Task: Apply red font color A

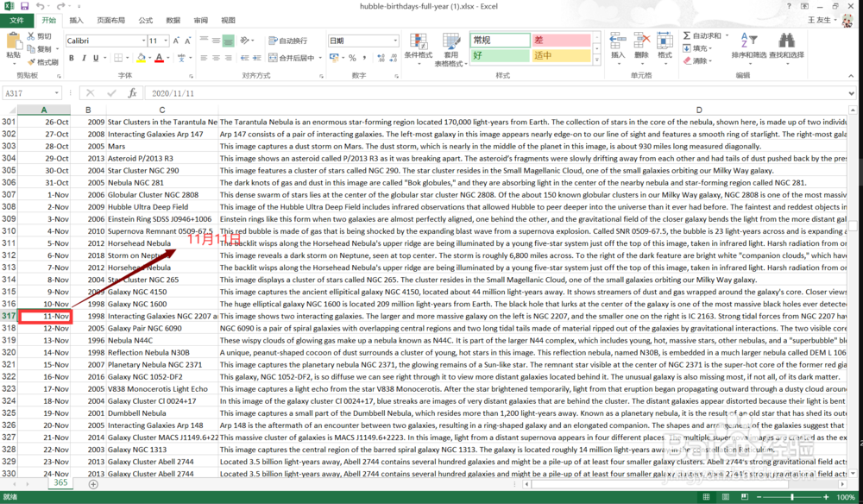Action: coord(159,58)
